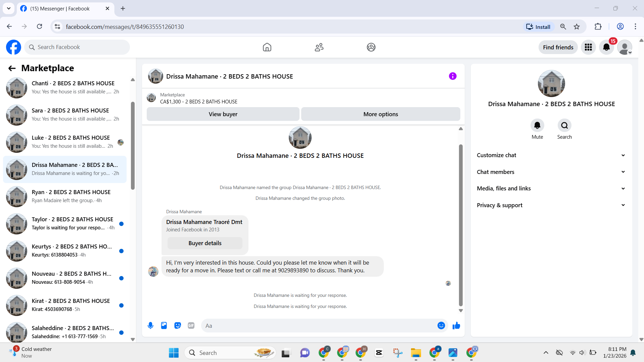Click the View buyer button
This screenshot has height=362, width=644.
pyautogui.click(x=223, y=114)
